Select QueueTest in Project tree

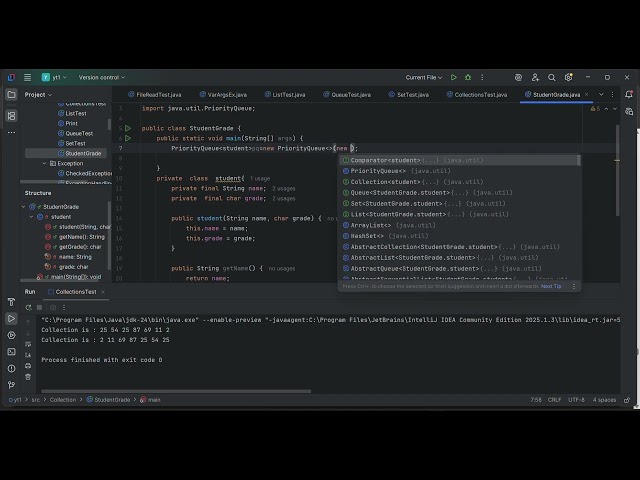(x=79, y=133)
